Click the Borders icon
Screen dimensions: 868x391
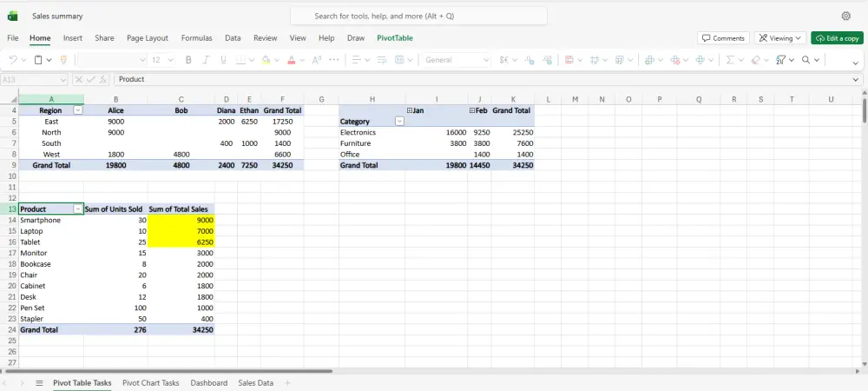point(241,60)
